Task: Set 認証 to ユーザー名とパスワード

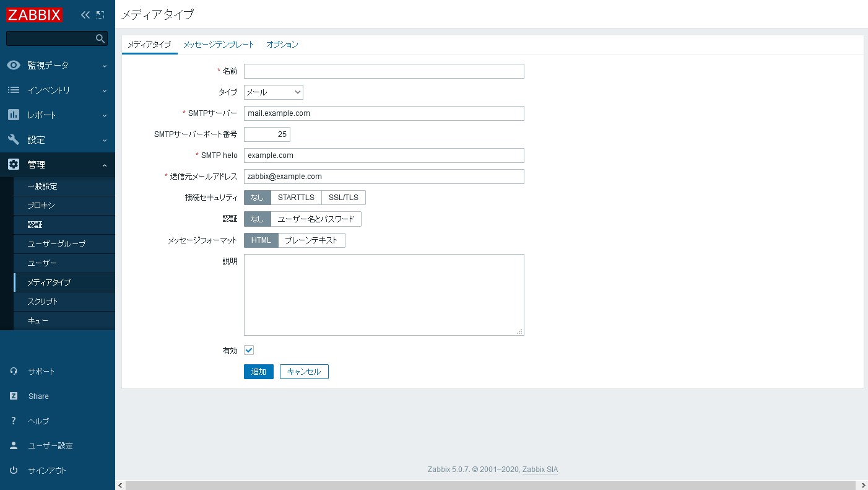Action: click(316, 219)
